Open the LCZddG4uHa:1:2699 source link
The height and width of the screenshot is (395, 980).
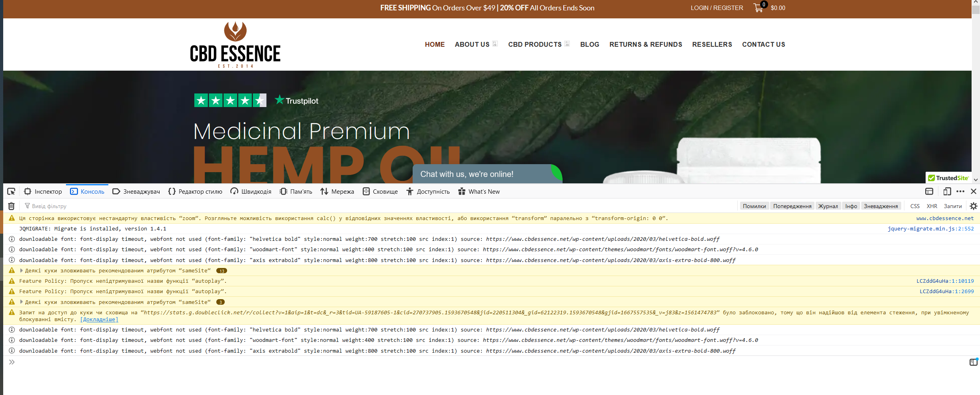coord(946,292)
